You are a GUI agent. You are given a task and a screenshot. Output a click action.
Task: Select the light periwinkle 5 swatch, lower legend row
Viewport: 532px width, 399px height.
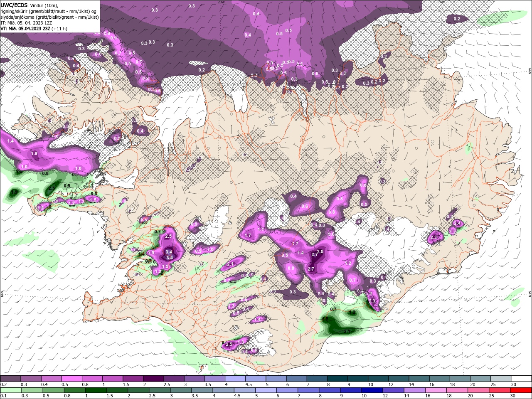pos(266,390)
